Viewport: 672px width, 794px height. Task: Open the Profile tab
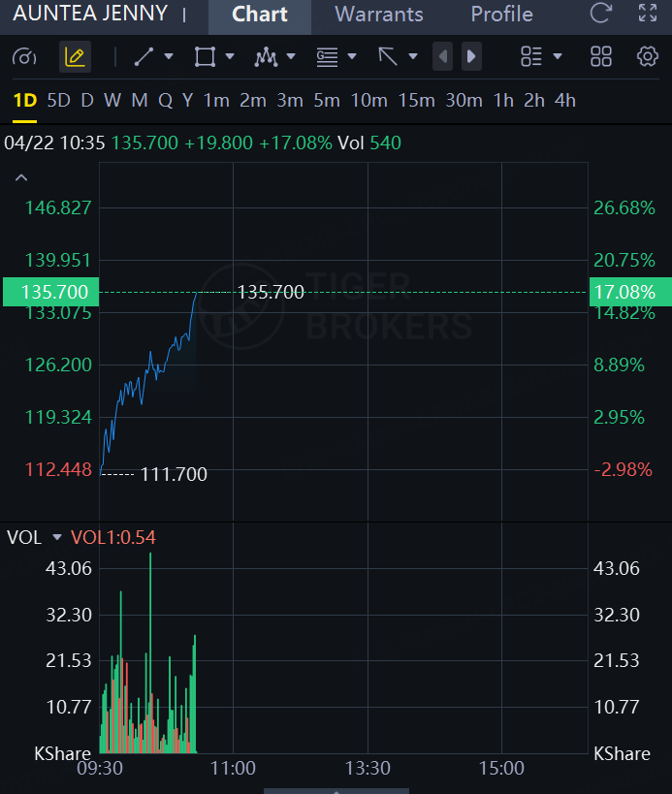coord(501,15)
